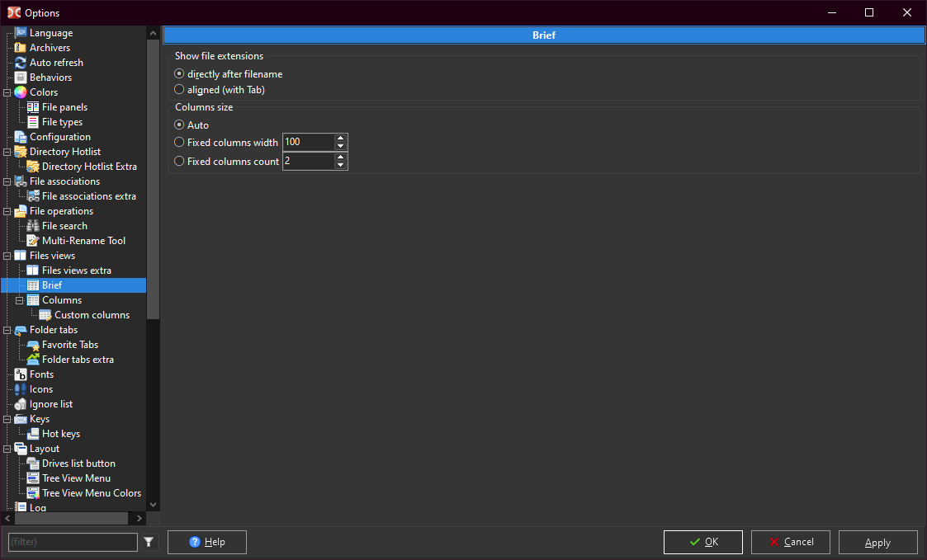Increase the fixed columns width value
This screenshot has height=560, width=927.
coord(340,138)
